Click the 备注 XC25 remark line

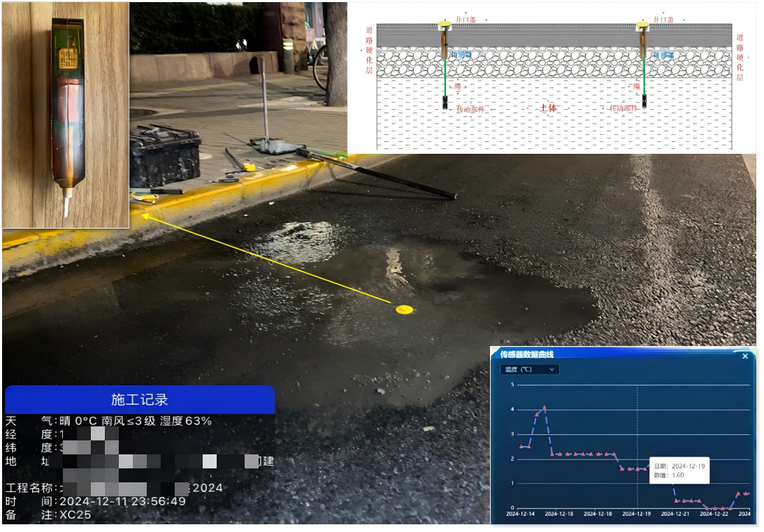[75, 515]
